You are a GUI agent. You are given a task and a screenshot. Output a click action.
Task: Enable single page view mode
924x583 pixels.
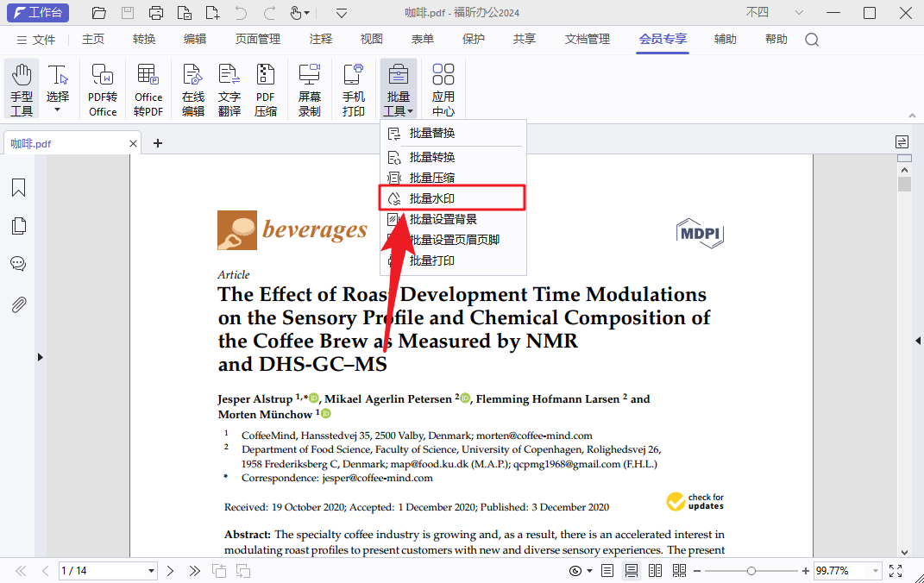[x=607, y=571]
